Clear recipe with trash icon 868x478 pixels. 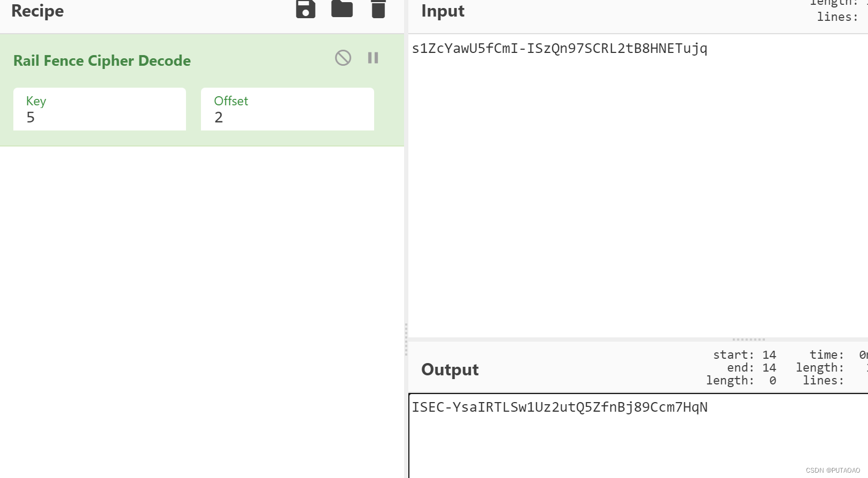pos(378,9)
